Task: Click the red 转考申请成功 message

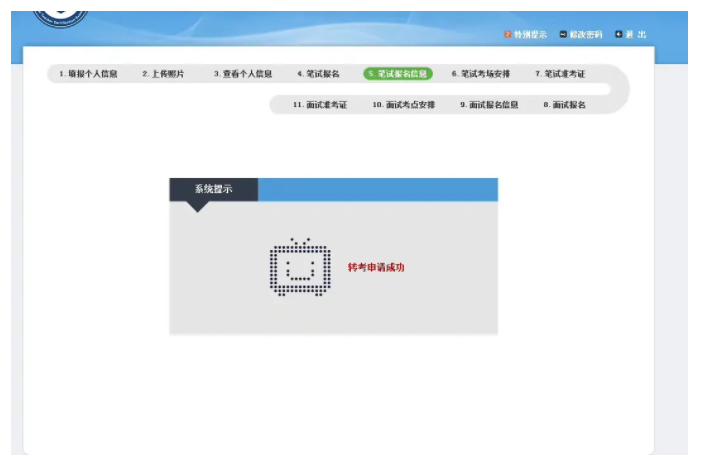Action: click(x=376, y=267)
